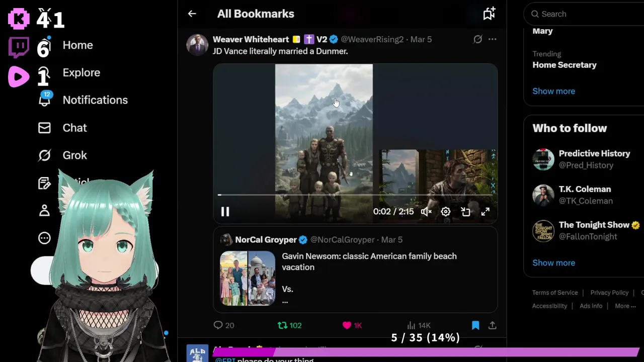Open more options on Weaver Whiteheart post
The height and width of the screenshot is (362, 644).
coord(493,39)
